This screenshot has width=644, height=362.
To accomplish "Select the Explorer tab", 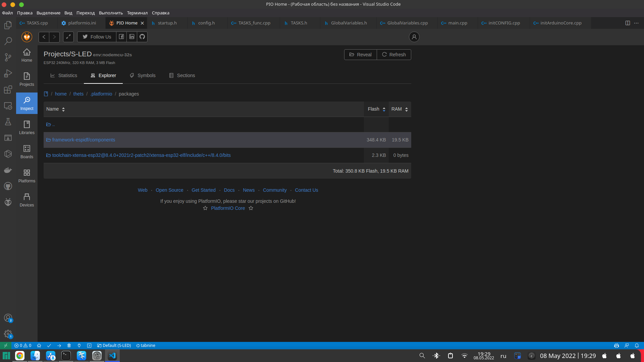I will pyautogui.click(x=103, y=75).
